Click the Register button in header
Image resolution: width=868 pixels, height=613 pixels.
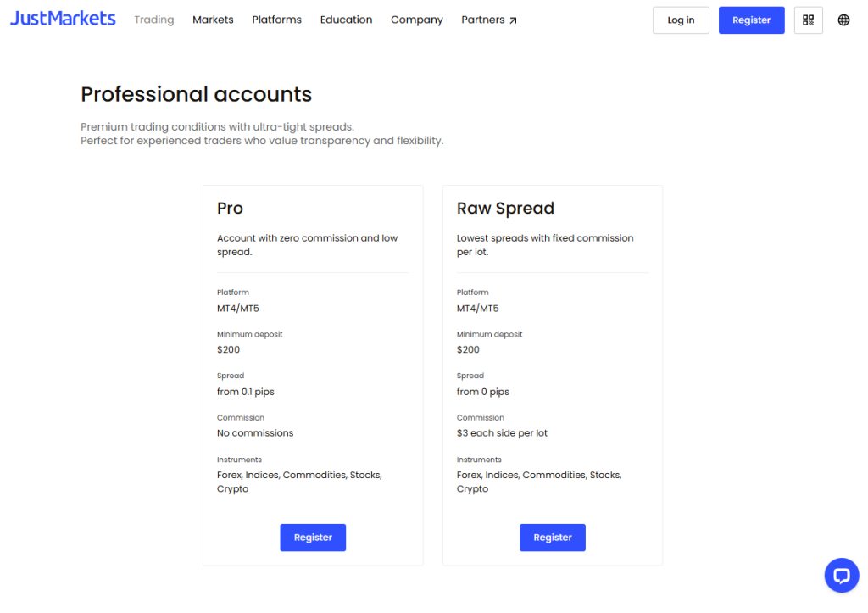coord(751,20)
